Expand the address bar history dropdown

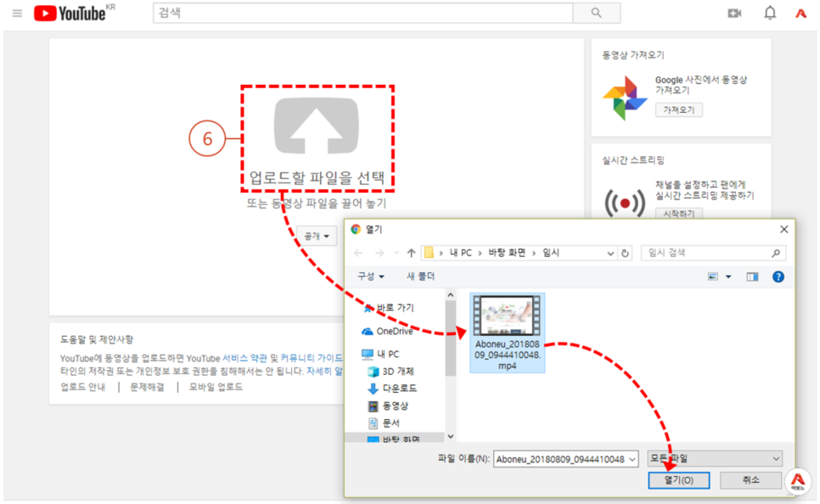click(610, 254)
